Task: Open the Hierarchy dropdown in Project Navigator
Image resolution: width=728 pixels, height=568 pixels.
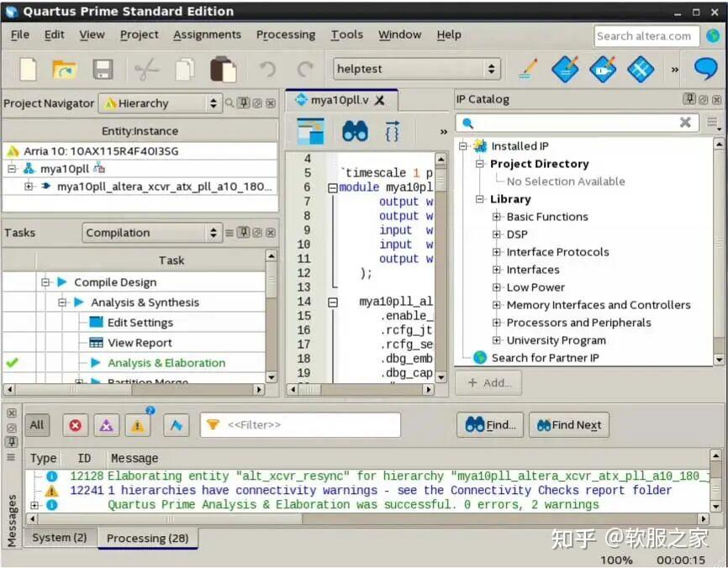Action: point(159,103)
